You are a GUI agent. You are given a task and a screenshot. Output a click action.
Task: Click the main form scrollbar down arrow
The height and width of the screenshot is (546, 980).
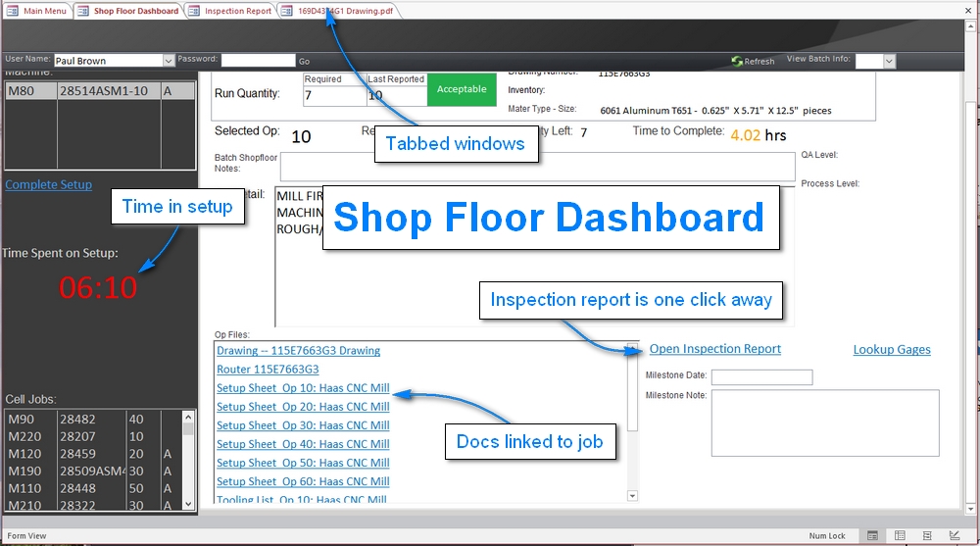(x=970, y=508)
